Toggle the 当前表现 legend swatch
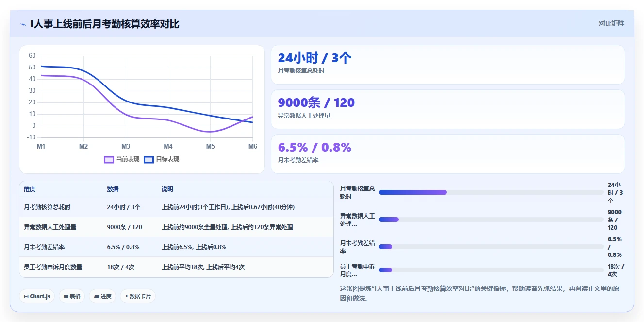The image size is (644, 322). tap(109, 159)
